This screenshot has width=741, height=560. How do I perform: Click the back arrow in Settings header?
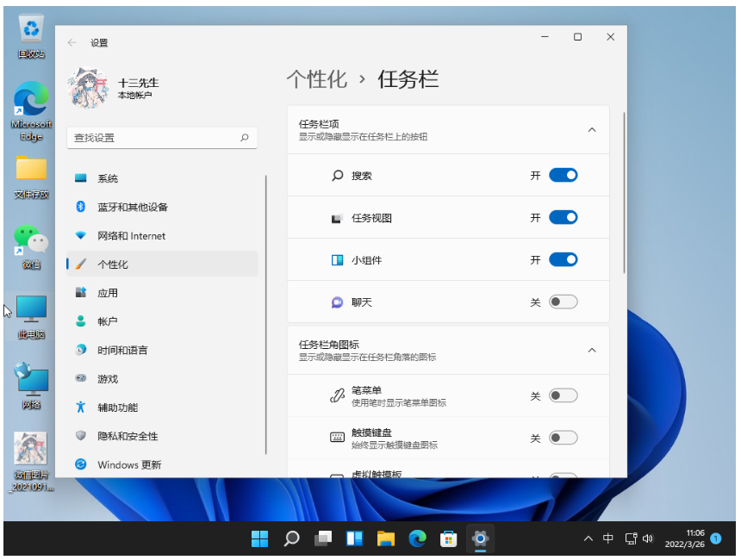pos(72,42)
